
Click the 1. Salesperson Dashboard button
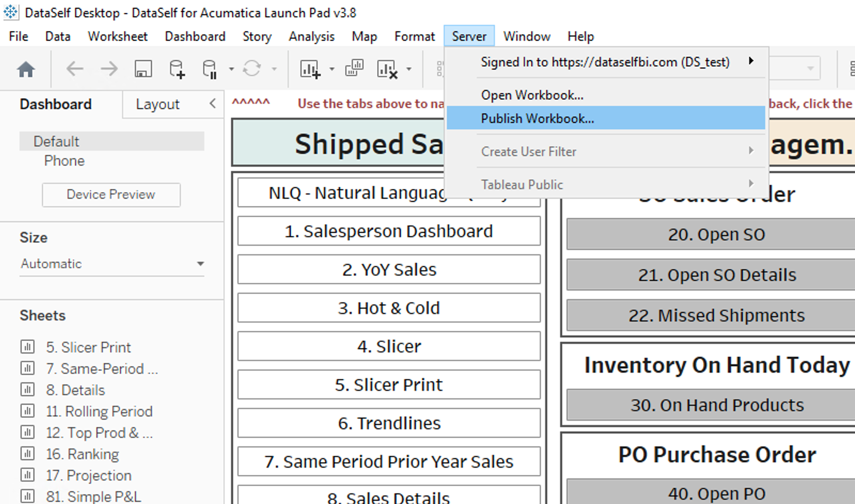(x=388, y=231)
